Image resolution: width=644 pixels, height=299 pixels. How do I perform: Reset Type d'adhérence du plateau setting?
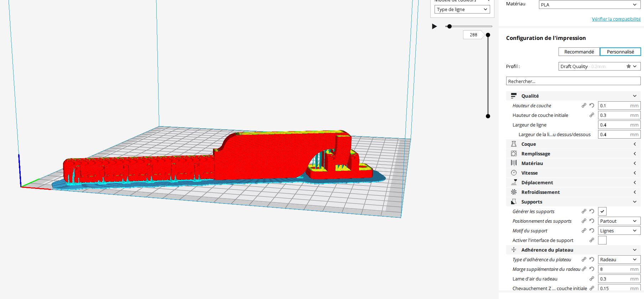(592, 259)
